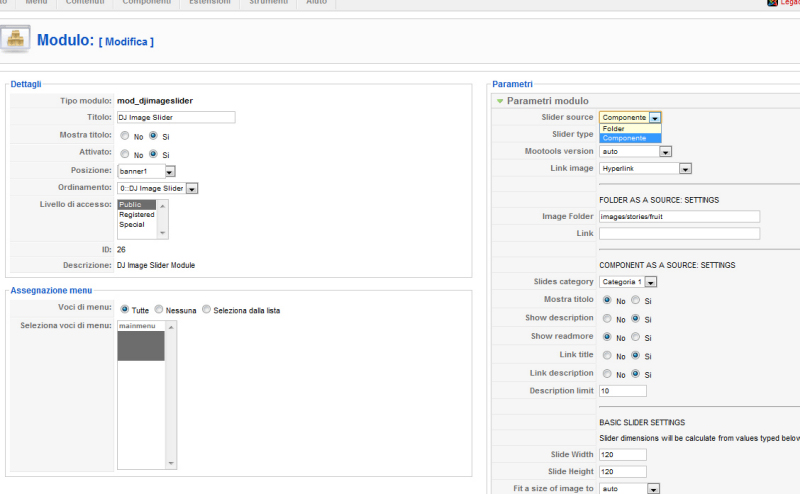Viewport: 800px width, 494px height.
Task: Click the DJ Image Slider Module description
Action: (156, 265)
